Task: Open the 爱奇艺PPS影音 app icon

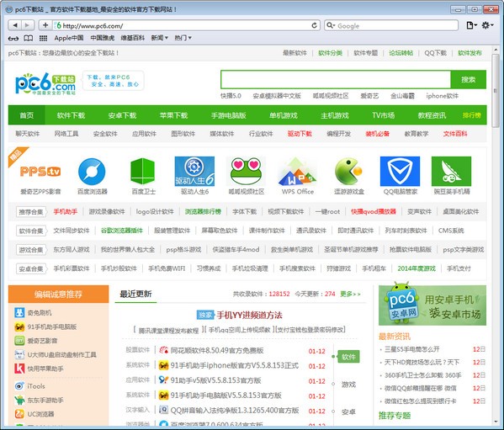Action: pos(40,172)
